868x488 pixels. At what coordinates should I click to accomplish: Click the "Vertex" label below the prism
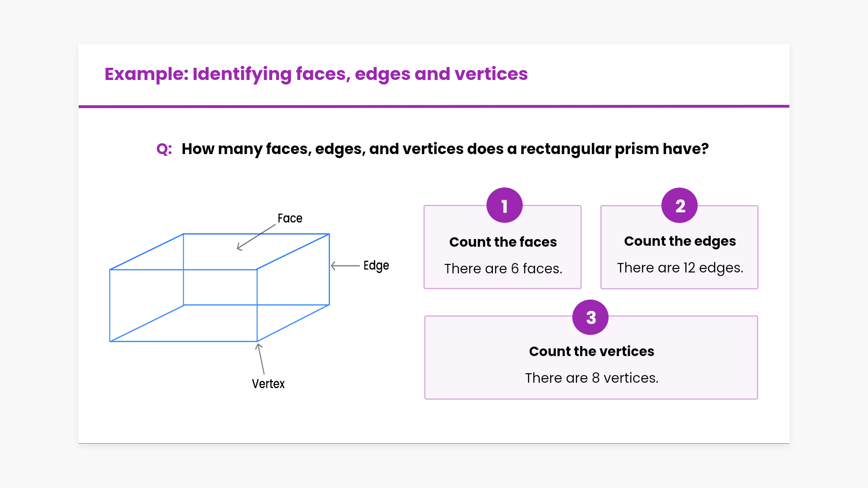click(x=268, y=384)
